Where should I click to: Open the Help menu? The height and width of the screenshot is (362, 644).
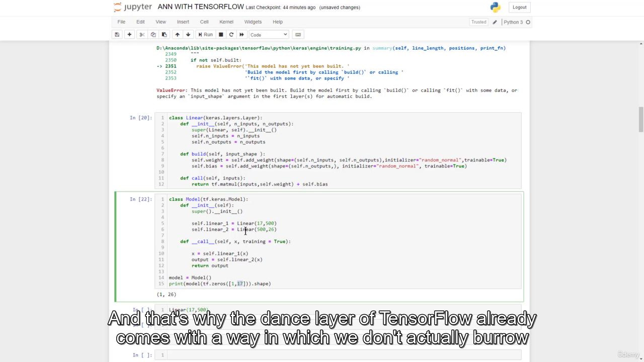click(x=278, y=22)
